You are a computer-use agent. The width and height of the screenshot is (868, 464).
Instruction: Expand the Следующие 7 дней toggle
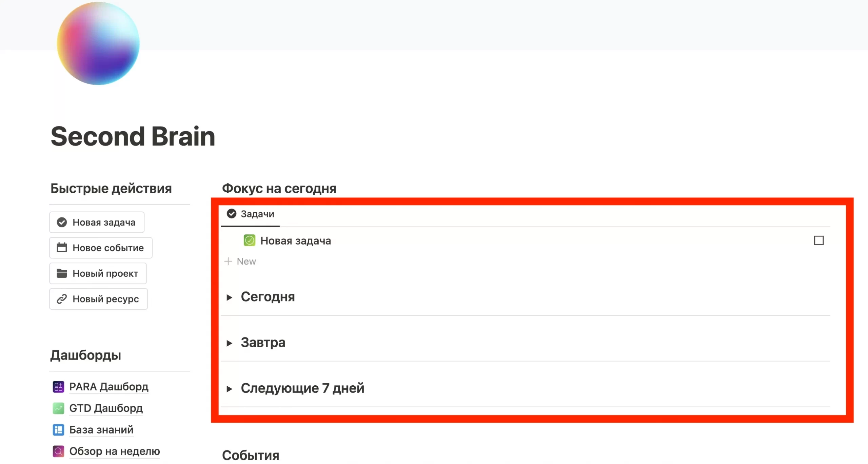(x=230, y=389)
